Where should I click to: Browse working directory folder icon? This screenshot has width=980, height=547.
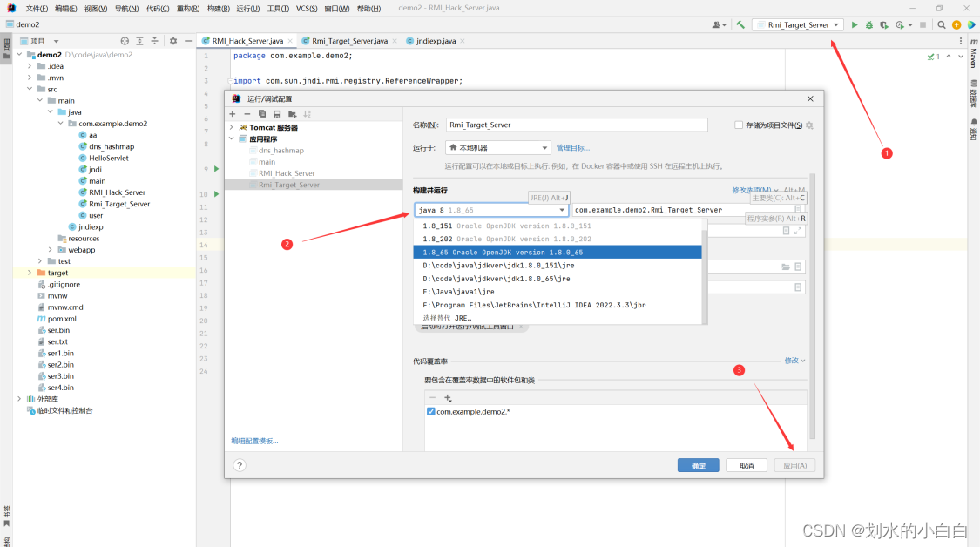click(786, 267)
